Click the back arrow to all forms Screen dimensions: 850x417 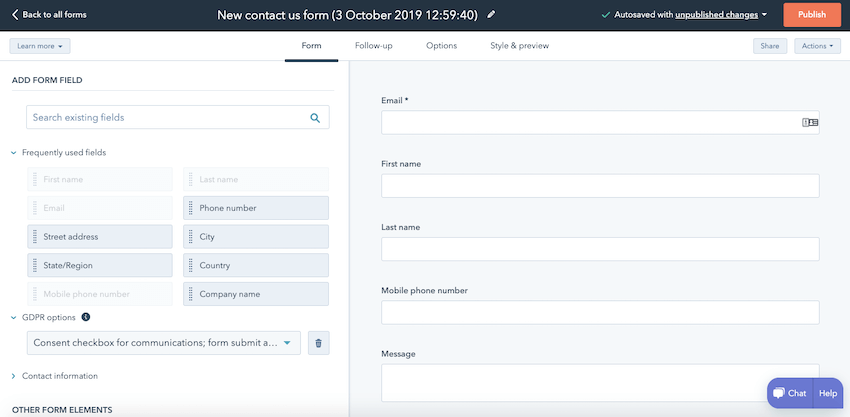click(x=15, y=15)
